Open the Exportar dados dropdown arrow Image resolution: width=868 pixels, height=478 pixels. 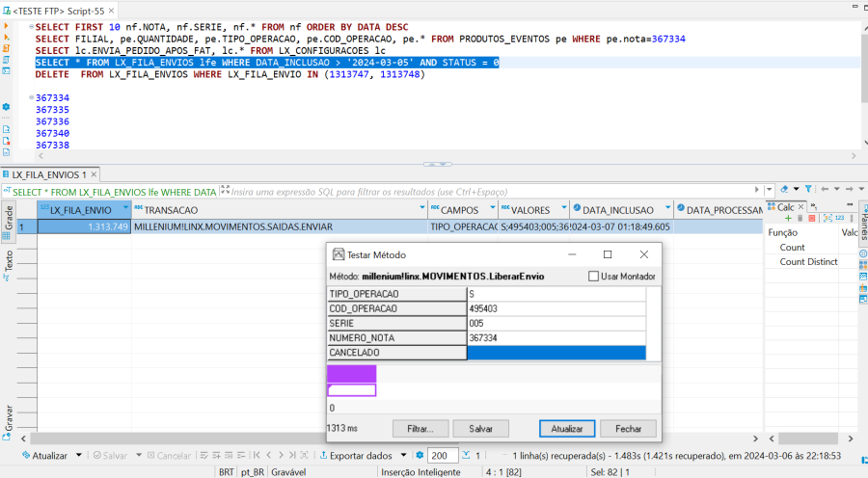[x=403, y=455]
